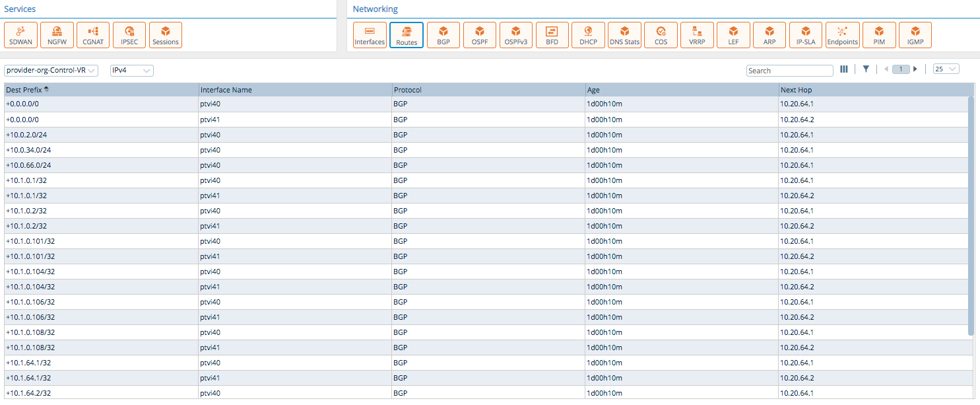Open the SDWAN services panel
Screen dimensions: 980x405
(20, 34)
